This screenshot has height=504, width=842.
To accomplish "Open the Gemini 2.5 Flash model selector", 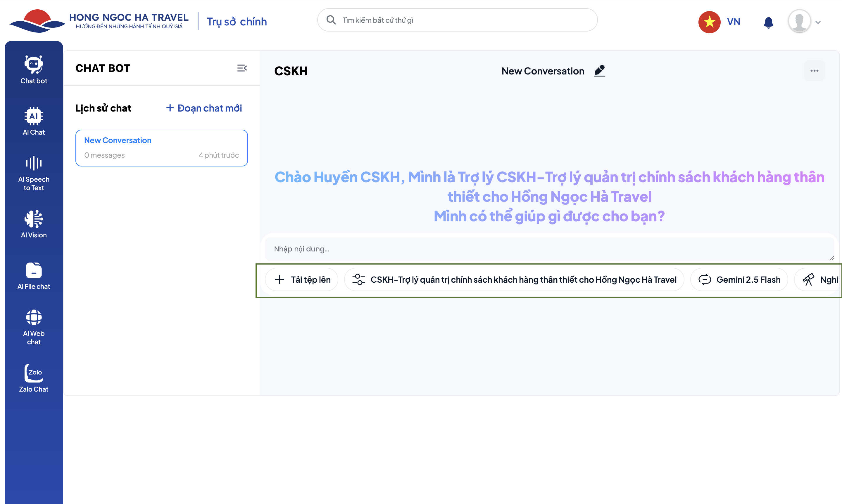I will (739, 279).
